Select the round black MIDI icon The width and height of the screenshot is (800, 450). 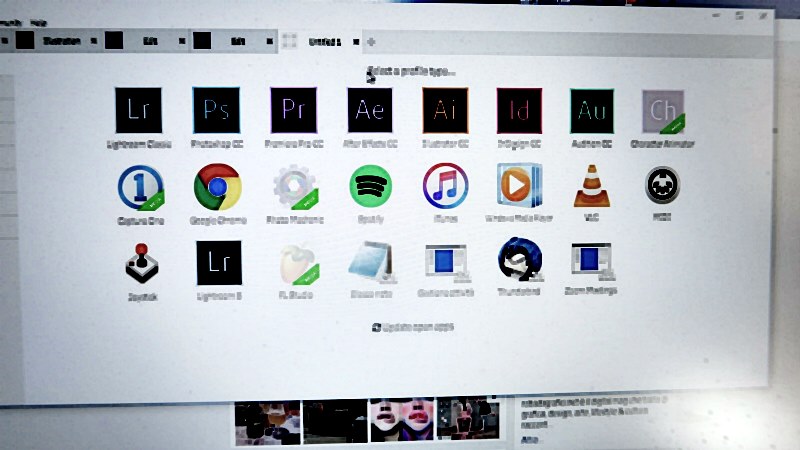coord(662,185)
